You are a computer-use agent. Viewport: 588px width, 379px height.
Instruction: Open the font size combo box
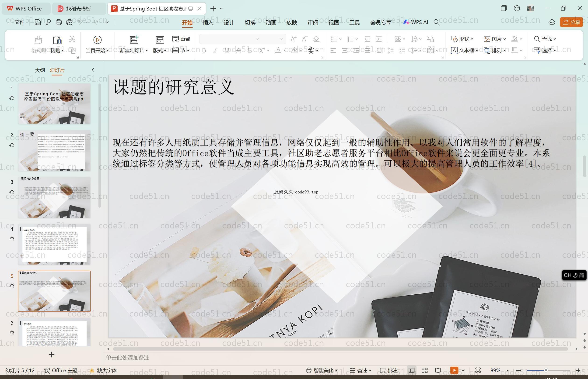[273, 39]
